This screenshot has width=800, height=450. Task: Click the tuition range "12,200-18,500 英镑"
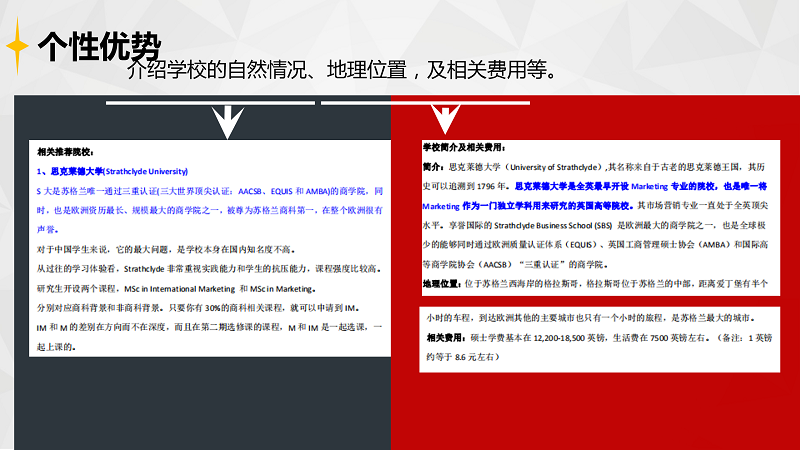pos(568,338)
